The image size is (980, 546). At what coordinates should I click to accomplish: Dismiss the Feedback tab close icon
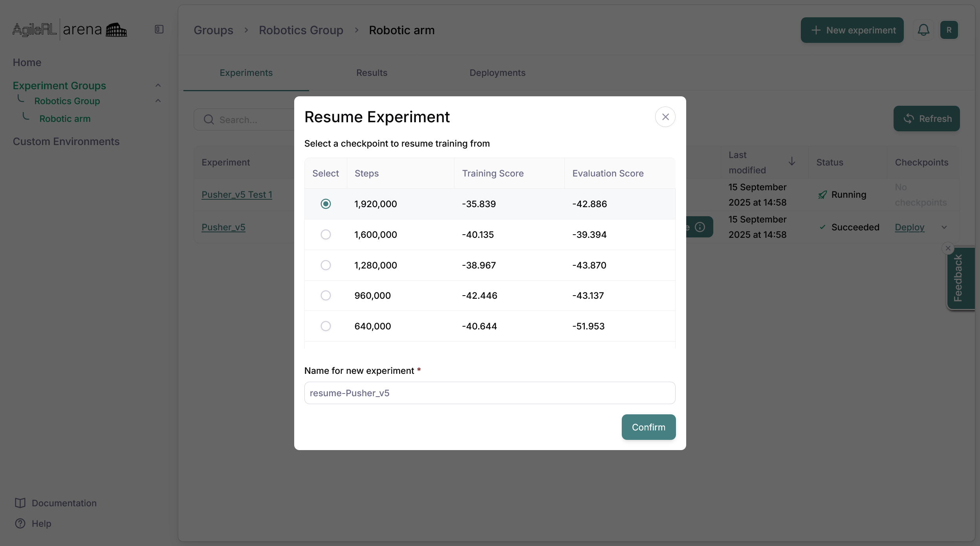tap(948, 248)
